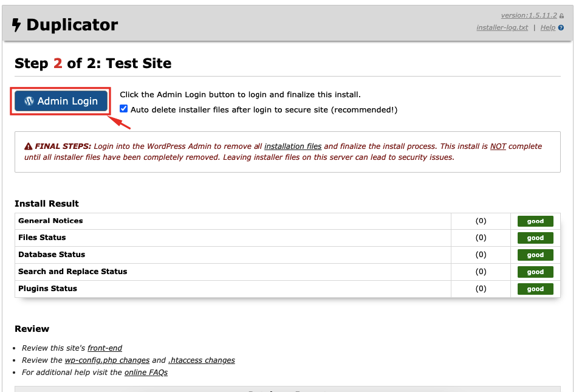Open the version:1.5.11.2 link
The width and height of the screenshot is (579, 392).
(529, 16)
